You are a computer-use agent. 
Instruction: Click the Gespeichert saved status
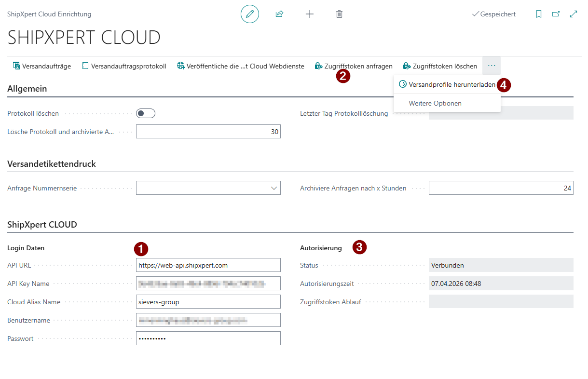tap(493, 14)
